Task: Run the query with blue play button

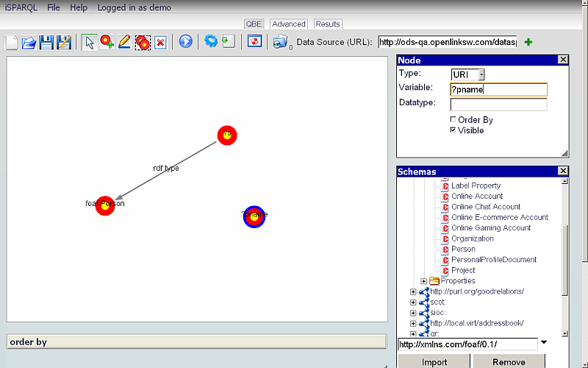Action: click(x=186, y=41)
